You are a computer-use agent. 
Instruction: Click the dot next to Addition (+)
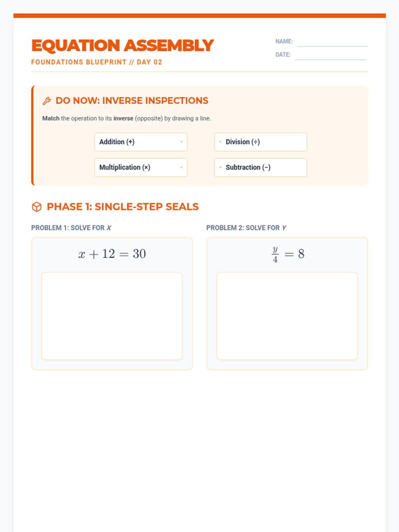pos(181,142)
